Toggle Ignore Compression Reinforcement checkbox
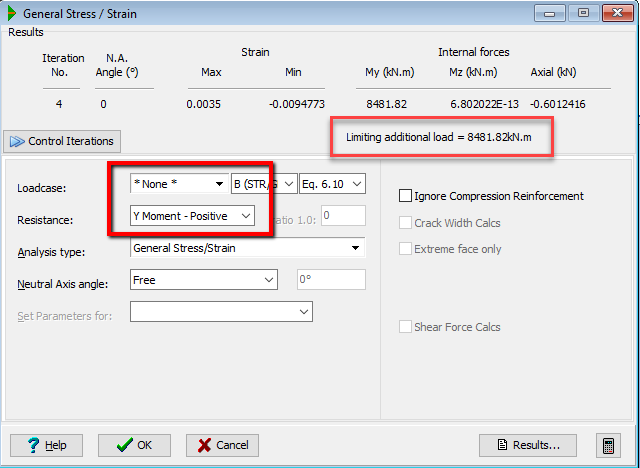 [405, 196]
